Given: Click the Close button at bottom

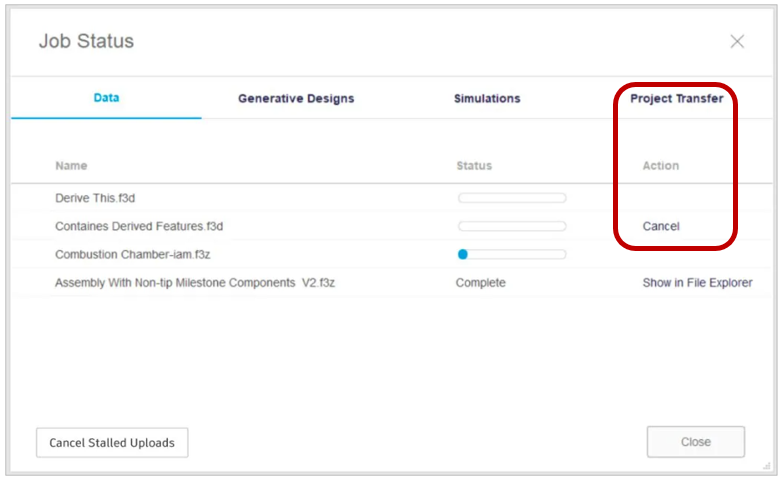Looking at the screenshot, I should pos(696,442).
